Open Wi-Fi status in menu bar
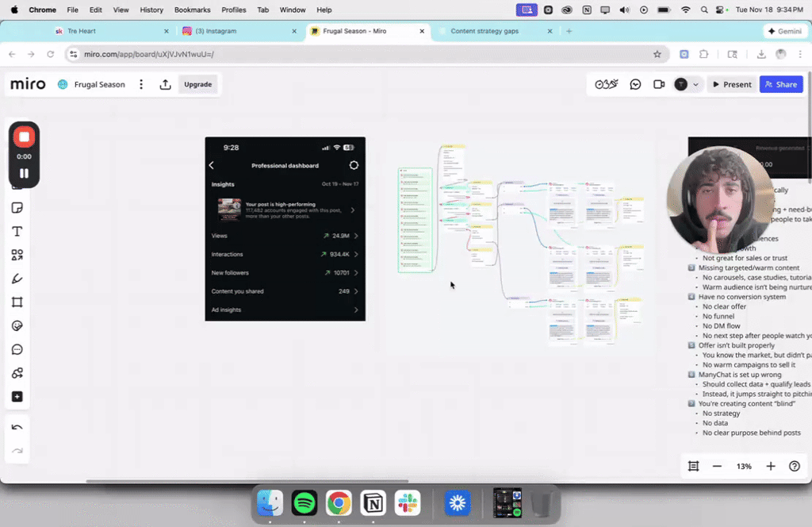The height and width of the screenshot is (527, 812). (x=686, y=10)
